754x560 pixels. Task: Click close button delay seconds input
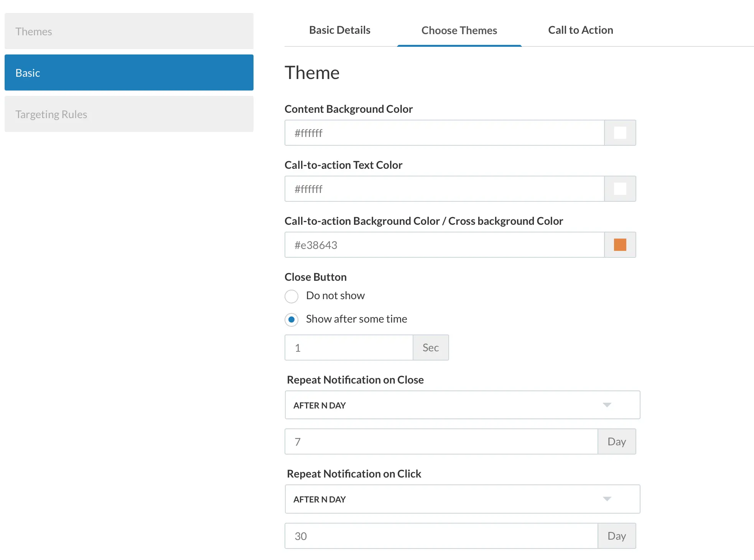click(348, 348)
